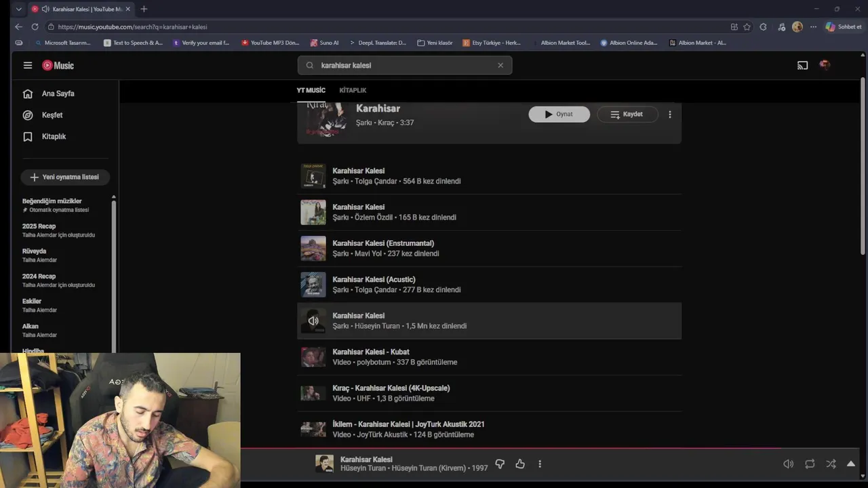
Task: Click the Sohbet et copilot button
Action: pyautogui.click(x=844, y=27)
